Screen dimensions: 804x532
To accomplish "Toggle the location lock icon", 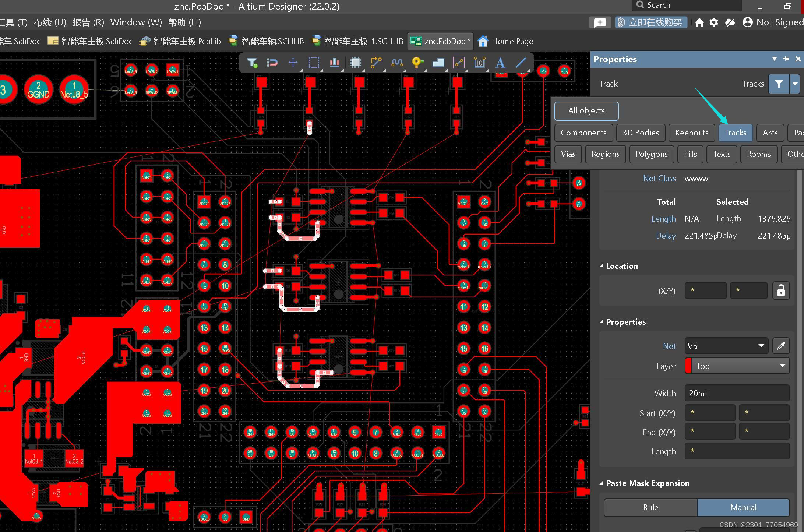I will [781, 291].
